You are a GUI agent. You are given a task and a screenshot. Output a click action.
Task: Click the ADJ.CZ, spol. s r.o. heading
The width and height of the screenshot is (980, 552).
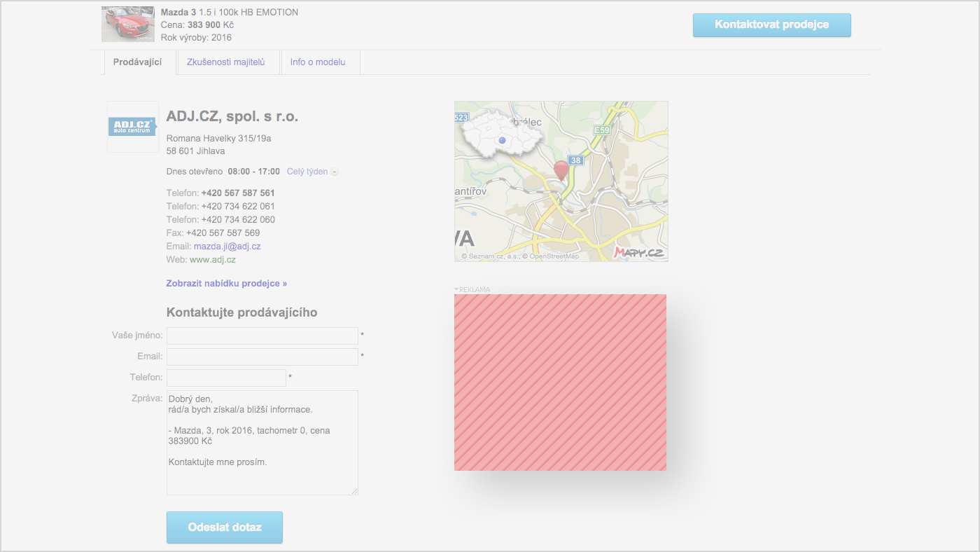coord(232,117)
